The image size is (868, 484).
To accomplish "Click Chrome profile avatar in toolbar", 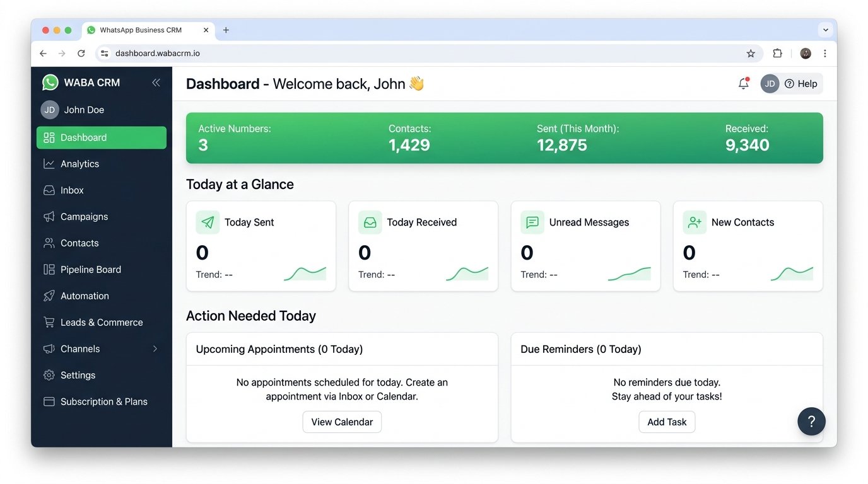I will coord(806,54).
